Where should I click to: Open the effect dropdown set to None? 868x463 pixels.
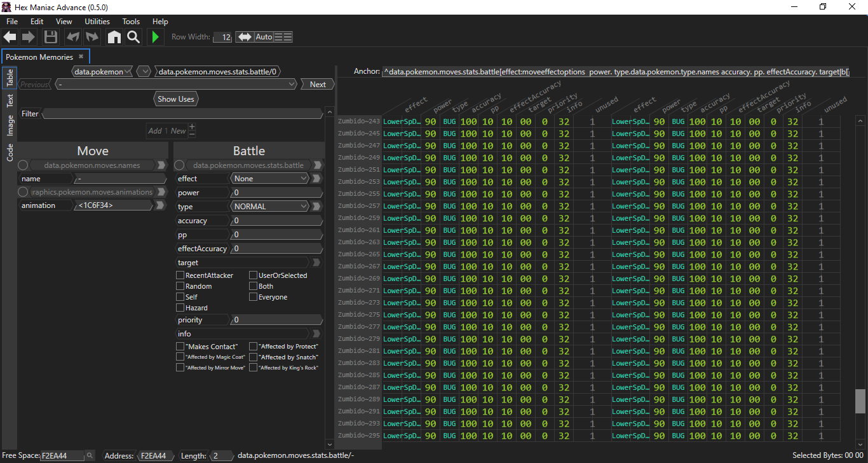[271, 179]
